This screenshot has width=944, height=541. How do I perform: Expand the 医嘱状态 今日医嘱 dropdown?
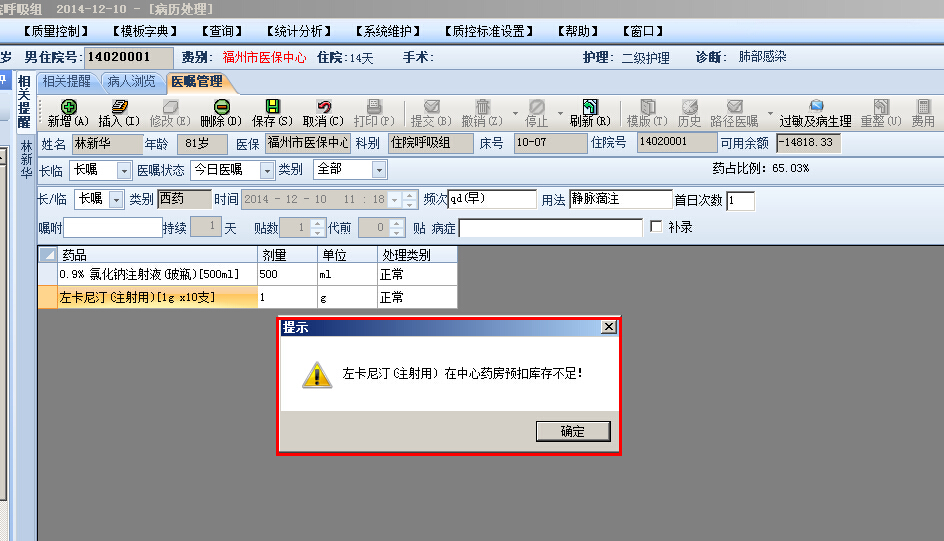point(267,171)
